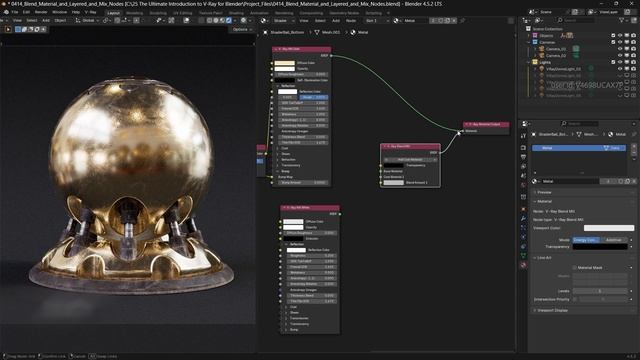Toggle eye visibility for Camera_01
Screen dimensions: 640x360
620,49
